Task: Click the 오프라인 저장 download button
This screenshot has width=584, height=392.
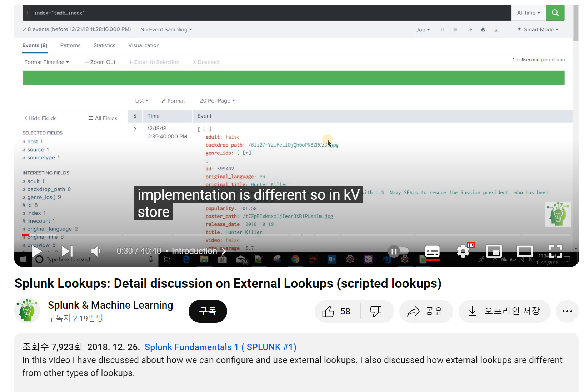Action: coord(504,311)
